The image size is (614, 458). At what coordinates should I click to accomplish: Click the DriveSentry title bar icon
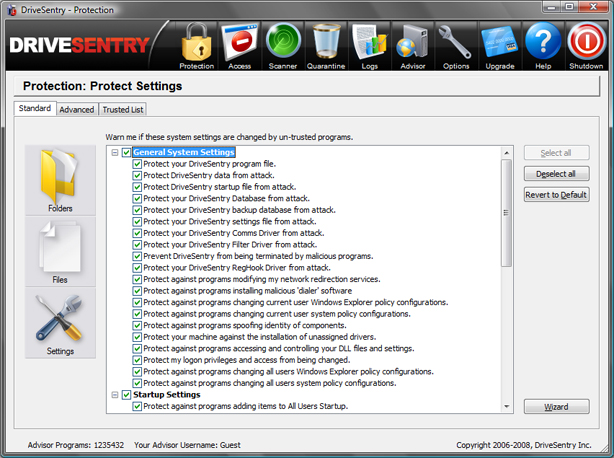(12, 10)
